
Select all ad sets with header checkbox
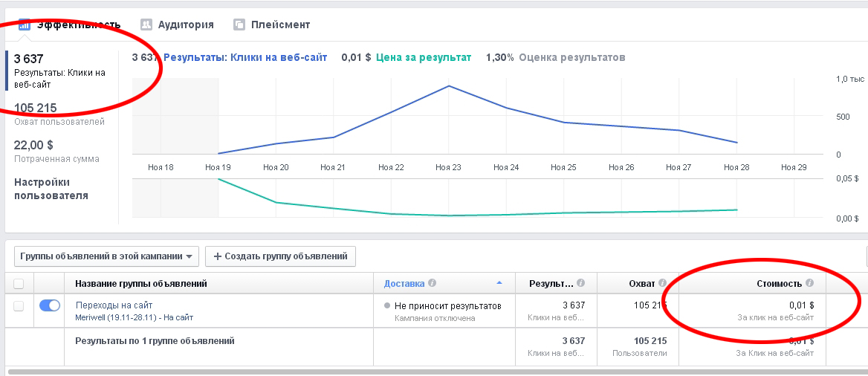pos(19,284)
